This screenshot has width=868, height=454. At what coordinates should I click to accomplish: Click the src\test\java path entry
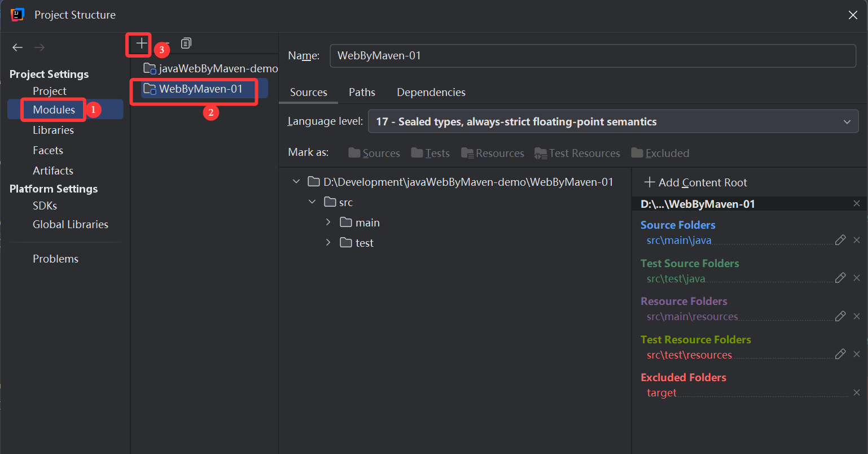(x=676, y=278)
